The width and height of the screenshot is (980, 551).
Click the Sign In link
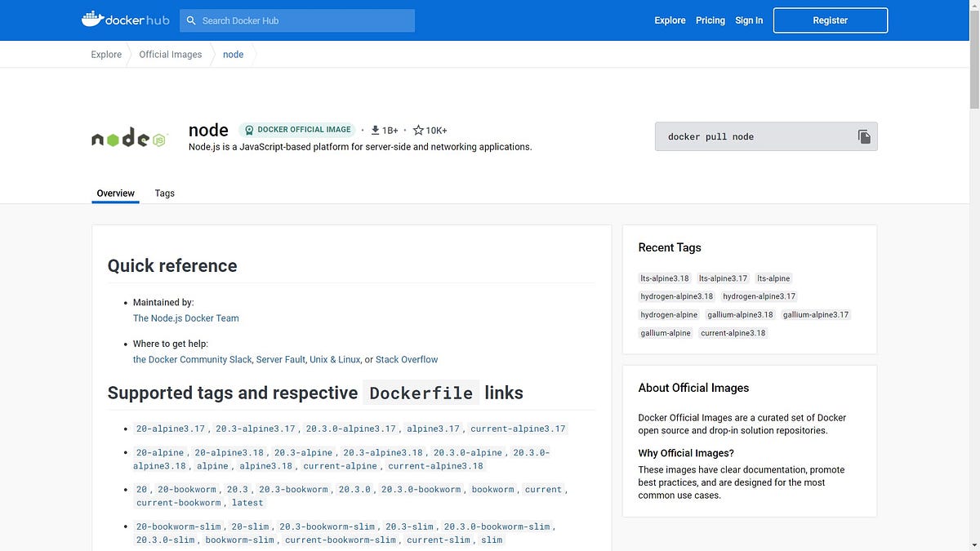[x=749, y=20]
